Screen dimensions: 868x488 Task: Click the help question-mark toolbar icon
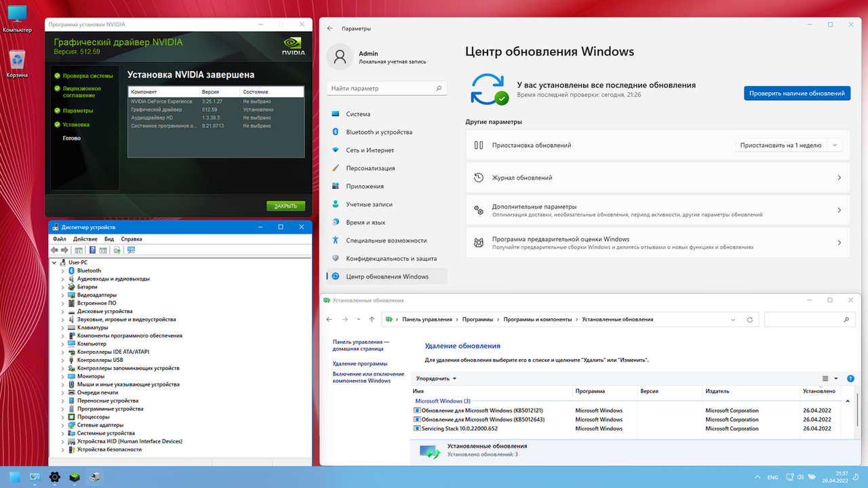pyautogui.click(x=93, y=250)
